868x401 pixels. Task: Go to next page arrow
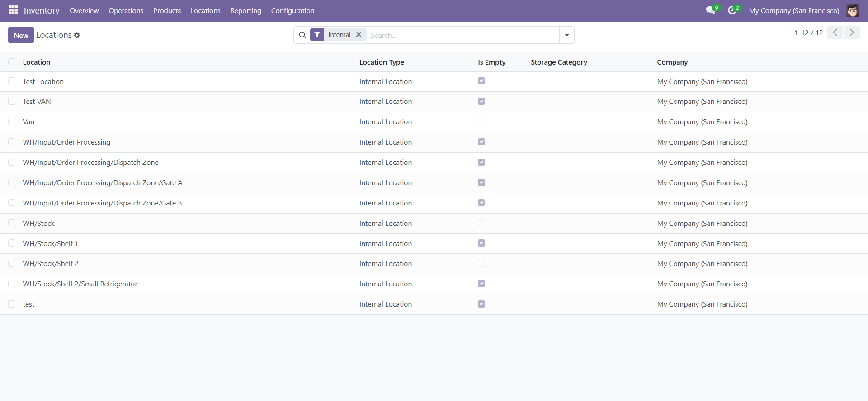point(852,33)
